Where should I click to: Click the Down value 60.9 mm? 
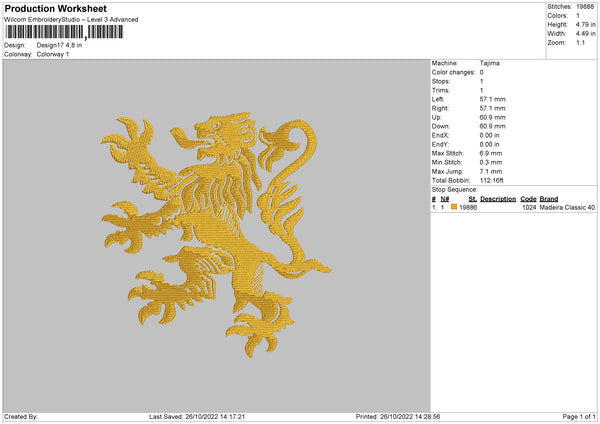tap(492, 126)
